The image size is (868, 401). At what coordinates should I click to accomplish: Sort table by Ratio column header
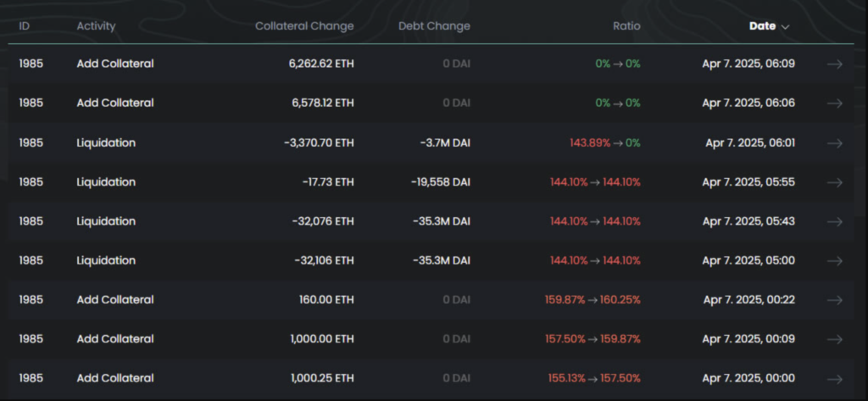click(626, 26)
